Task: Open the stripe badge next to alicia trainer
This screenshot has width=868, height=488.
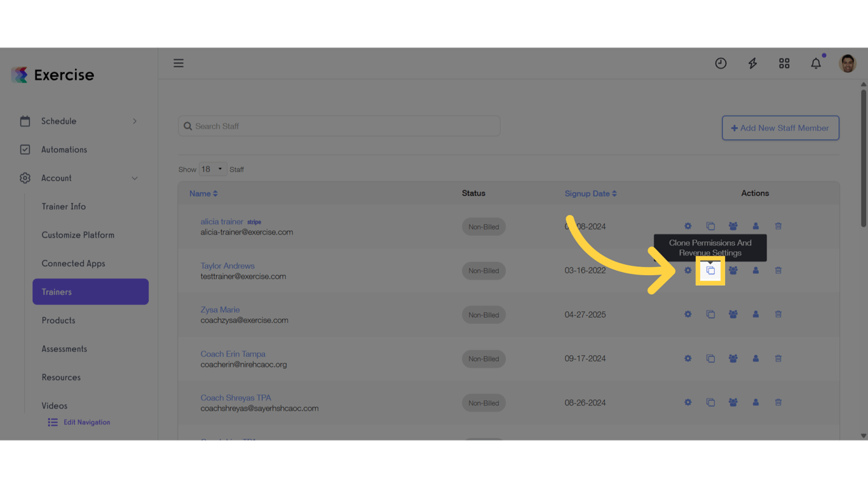Action: [254, 222]
